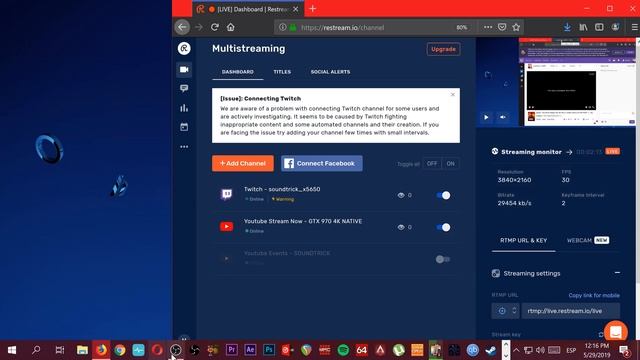This screenshot has width=640, height=360.
Task: Show Twitch channel viewer count eye icon
Action: (x=401, y=196)
